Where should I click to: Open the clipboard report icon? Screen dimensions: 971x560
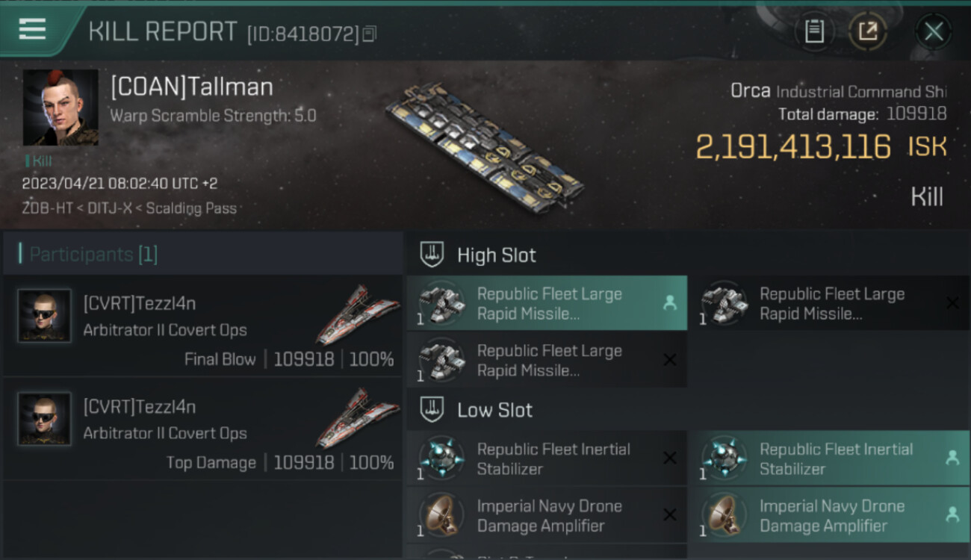click(x=814, y=31)
